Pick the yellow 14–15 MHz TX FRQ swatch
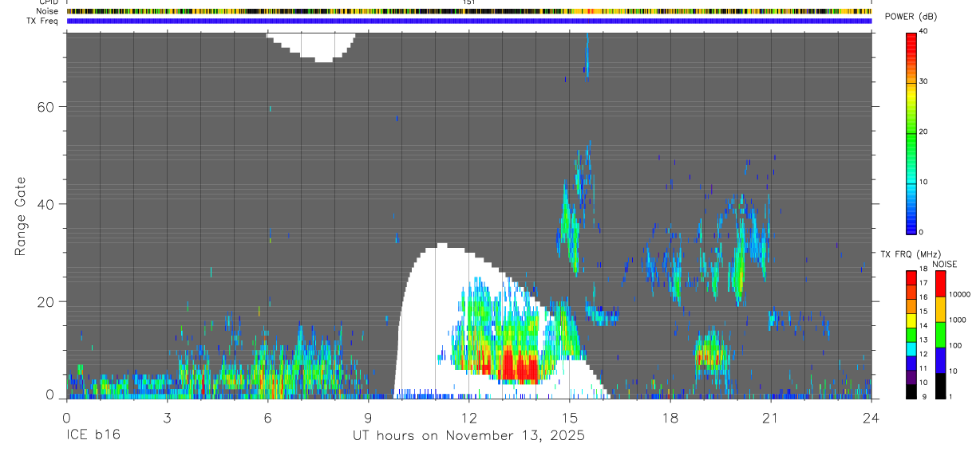 pyautogui.click(x=911, y=320)
